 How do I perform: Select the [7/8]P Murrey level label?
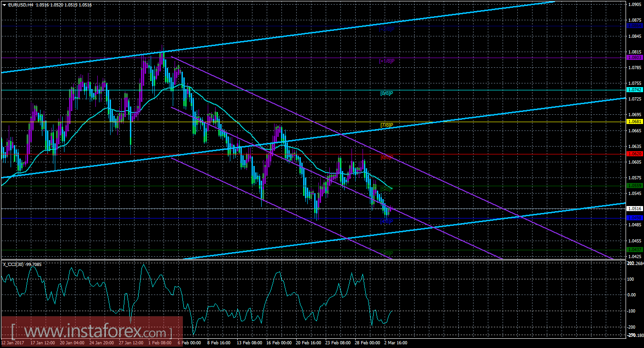click(386, 125)
